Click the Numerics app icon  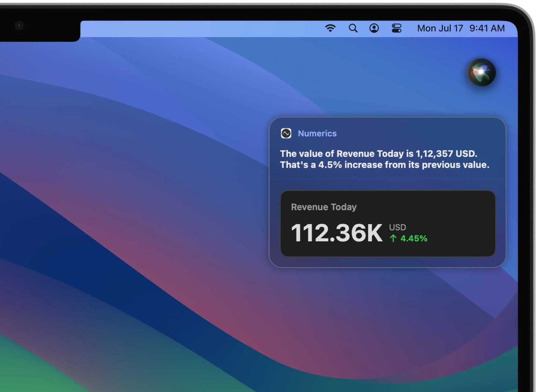(x=286, y=133)
